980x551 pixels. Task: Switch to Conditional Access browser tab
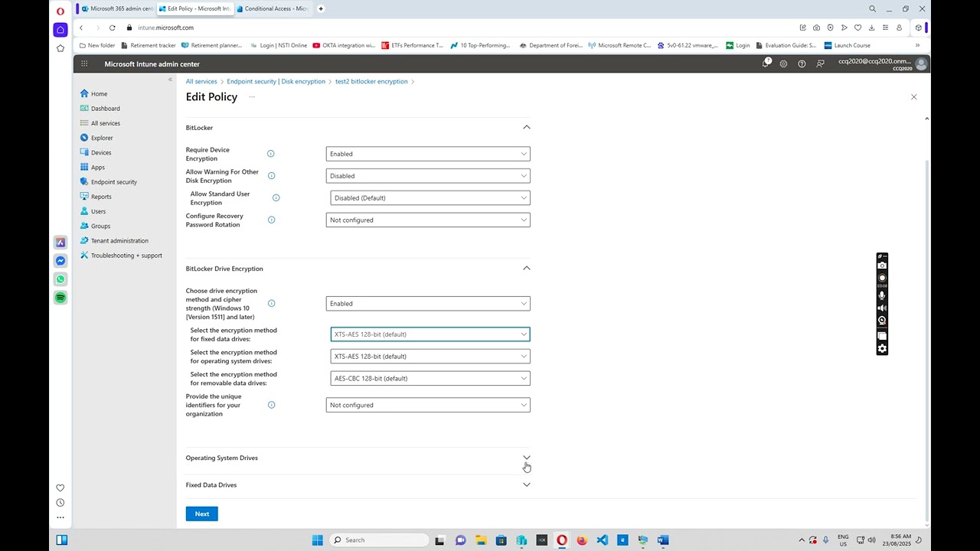tap(271, 8)
